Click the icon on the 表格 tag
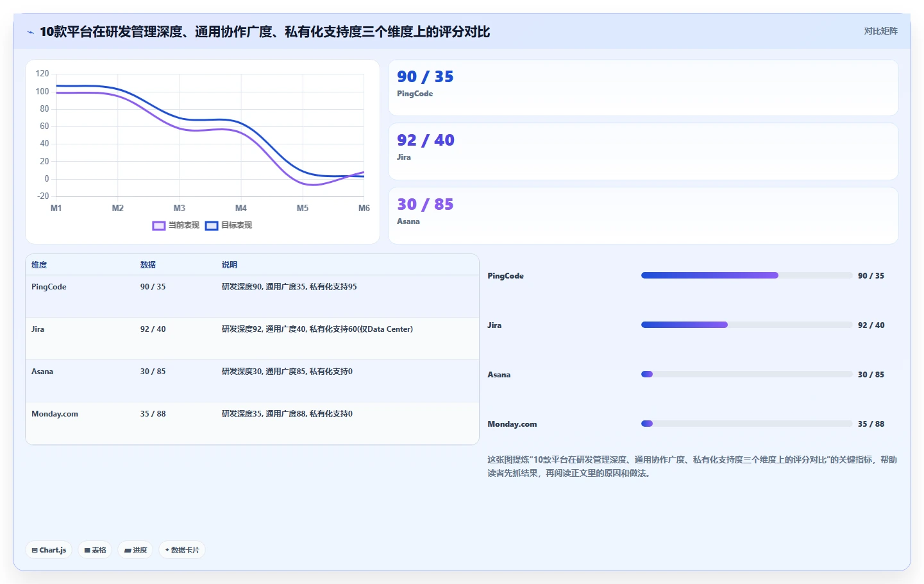The width and height of the screenshot is (924, 584). [87, 551]
